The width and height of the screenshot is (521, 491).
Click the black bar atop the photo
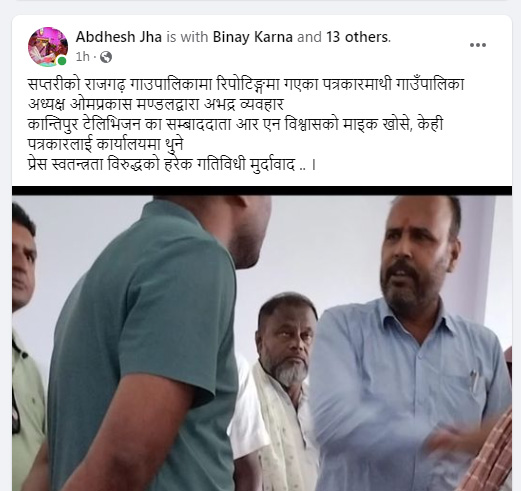[262, 191]
